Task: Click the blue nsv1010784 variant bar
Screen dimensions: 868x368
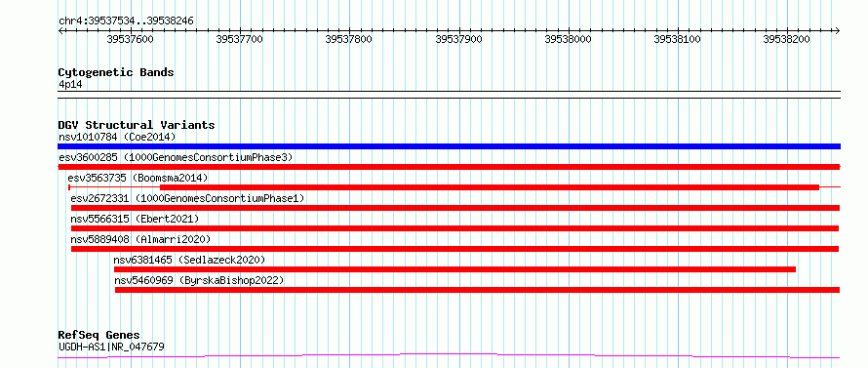Action: (449, 146)
